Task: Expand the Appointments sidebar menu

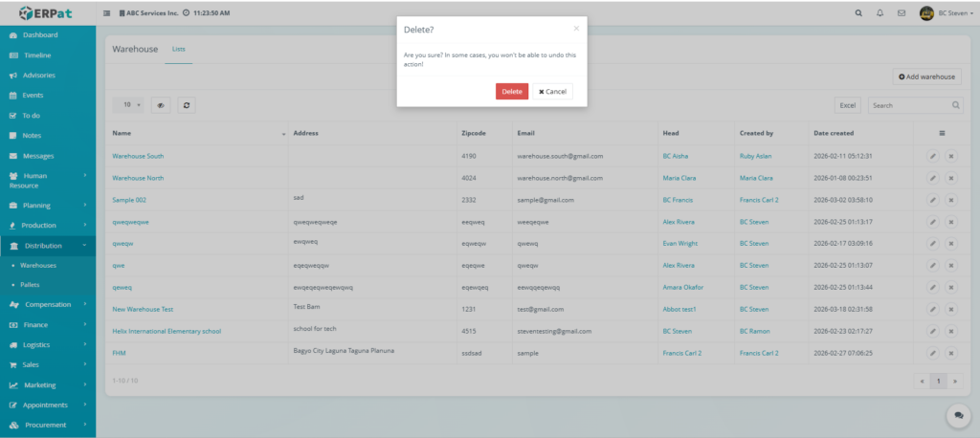Action: pyautogui.click(x=48, y=405)
